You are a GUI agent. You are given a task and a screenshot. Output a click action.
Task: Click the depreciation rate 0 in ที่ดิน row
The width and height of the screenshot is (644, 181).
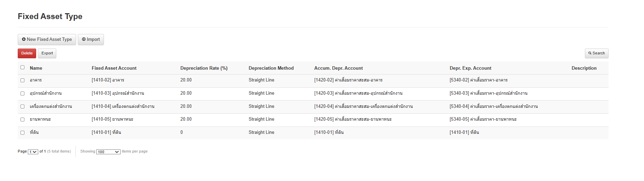181,132
